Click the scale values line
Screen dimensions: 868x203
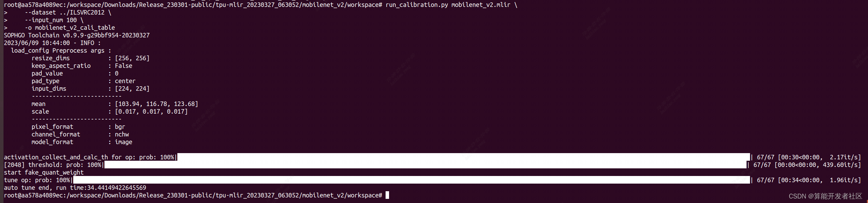coord(110,112)
